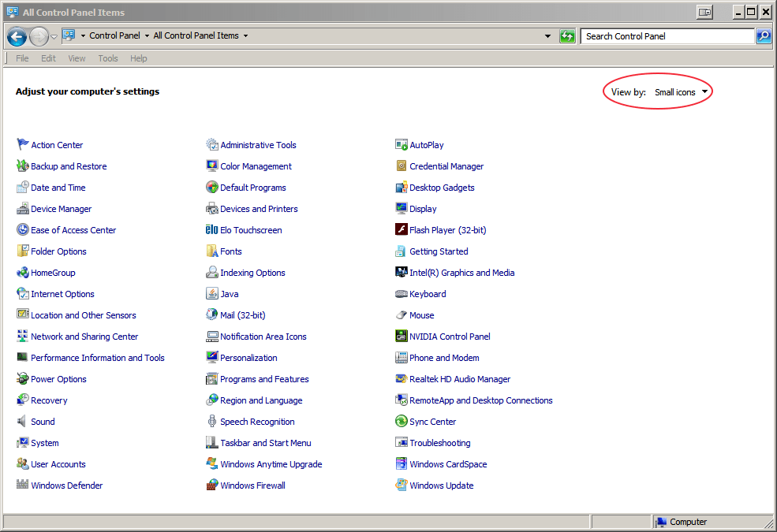Open the View by Small icons dropdown
Viewport: 777px width, 532px height.
point(682,92)
